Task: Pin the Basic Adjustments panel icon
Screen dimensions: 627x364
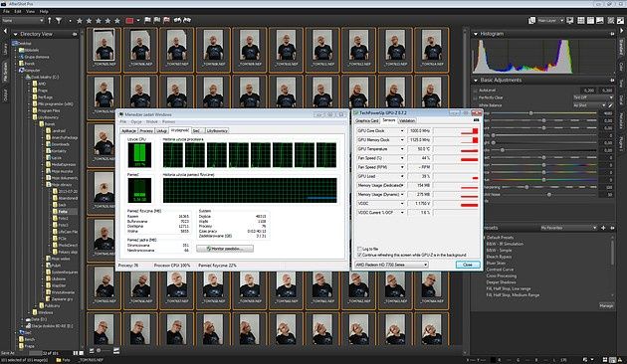Action: 612,81
